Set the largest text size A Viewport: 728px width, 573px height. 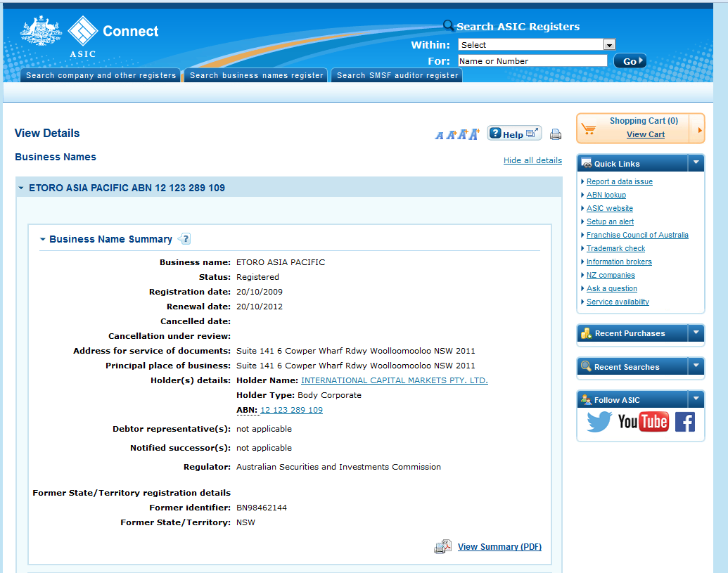[474, 134]
